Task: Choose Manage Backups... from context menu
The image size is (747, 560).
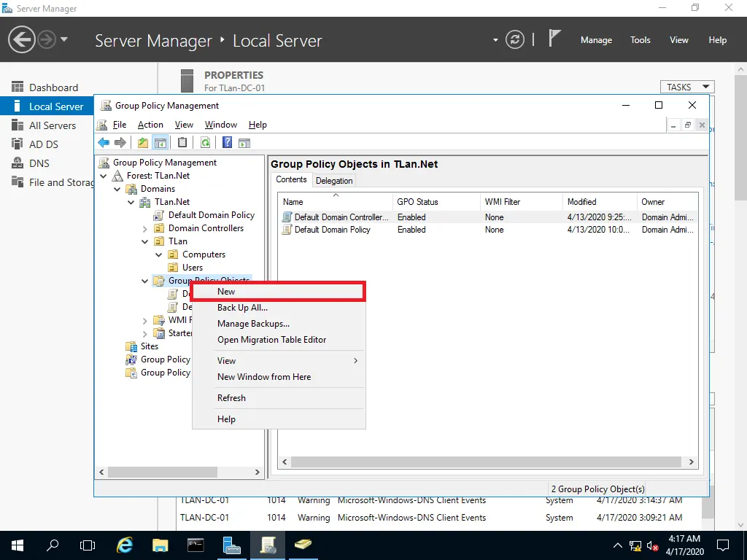Action: pyautogui.click(x=279, y=324)
